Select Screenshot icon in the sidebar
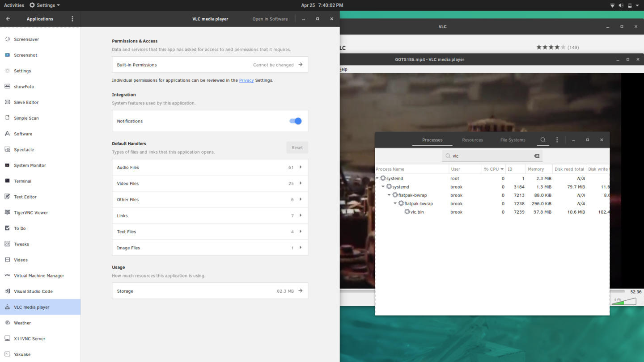Screen dimensions: 644x362 coord(7,55)
